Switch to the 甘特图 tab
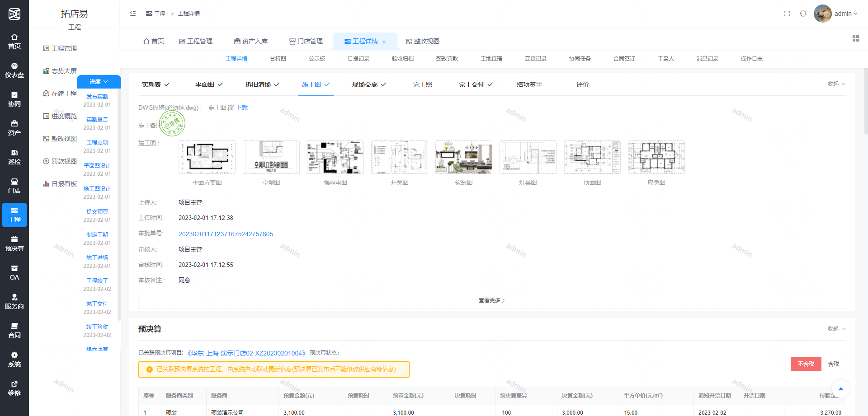868x416 pixels. [278, 59]
